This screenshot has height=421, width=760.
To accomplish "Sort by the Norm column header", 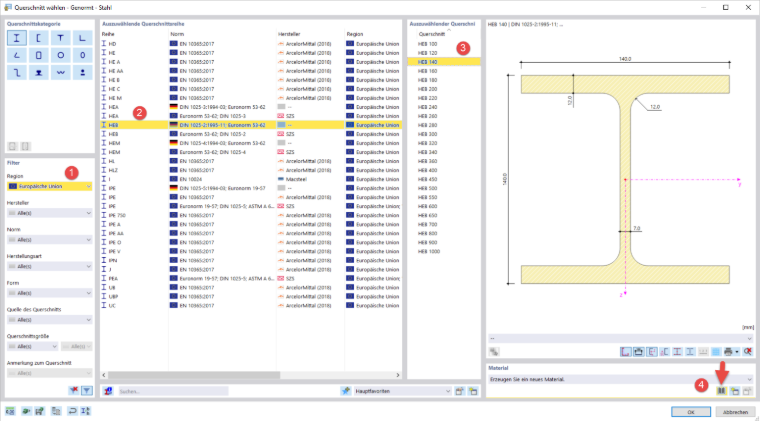I will 222,34.
